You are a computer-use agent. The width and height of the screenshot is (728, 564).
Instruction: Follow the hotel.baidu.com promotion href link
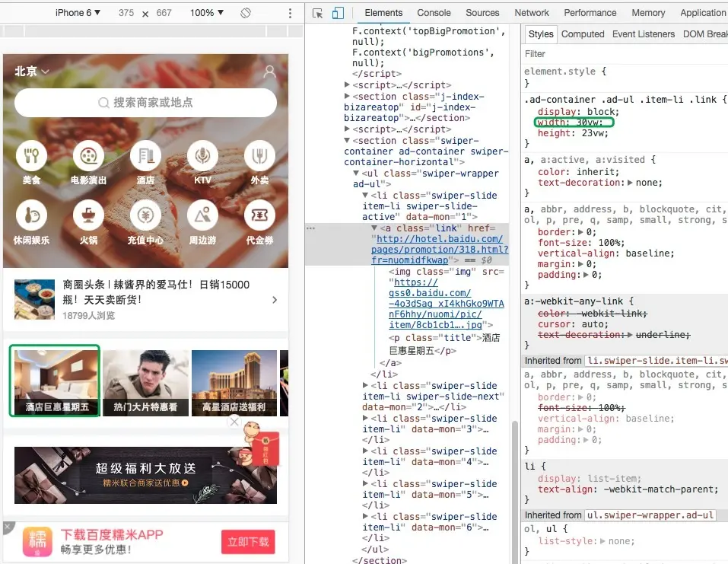tap(439, 250)
